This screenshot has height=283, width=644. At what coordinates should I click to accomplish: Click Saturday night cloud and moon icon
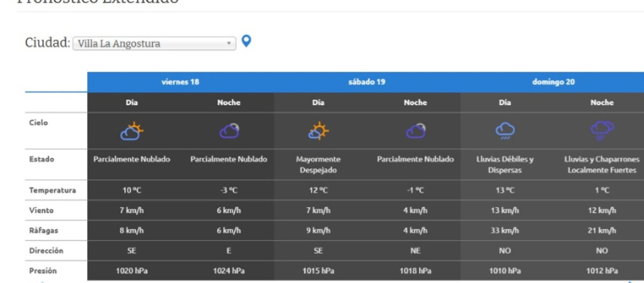coord(415,131)
